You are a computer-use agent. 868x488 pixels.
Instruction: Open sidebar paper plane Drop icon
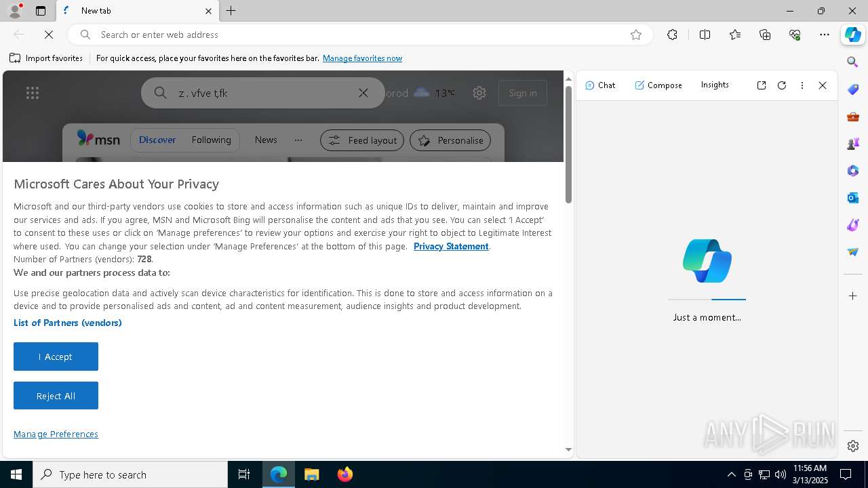(x=853, y=251)
